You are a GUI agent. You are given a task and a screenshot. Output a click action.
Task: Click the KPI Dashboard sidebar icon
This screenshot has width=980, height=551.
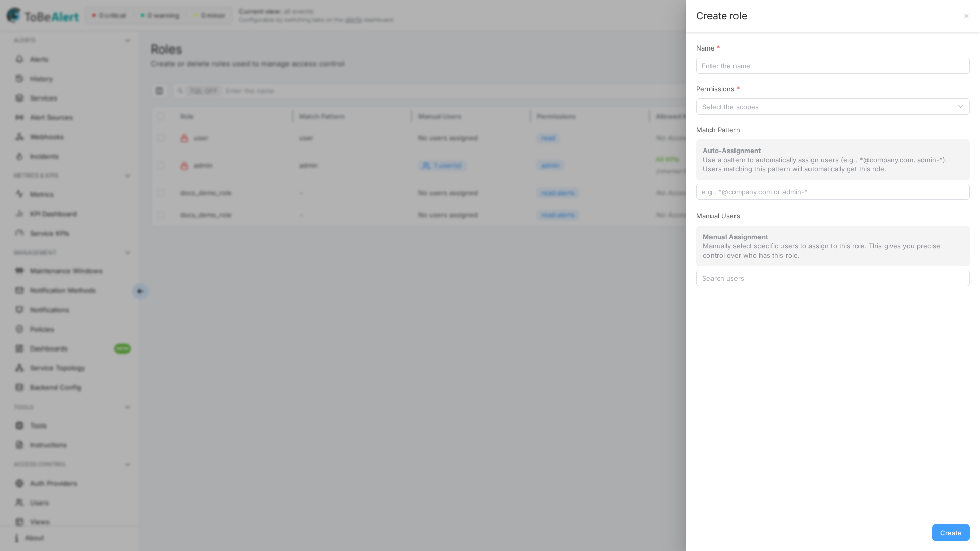coord(19,214)
